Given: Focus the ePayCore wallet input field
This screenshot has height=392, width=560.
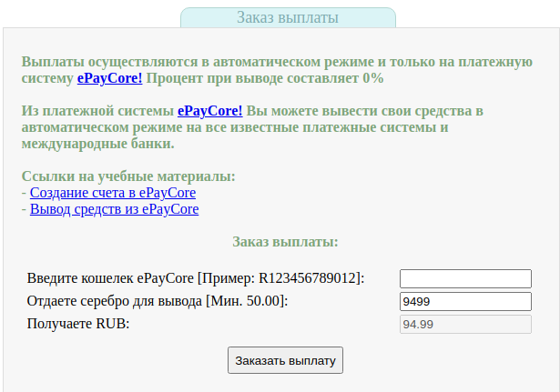Looking at the screenshot, I should coord(465,278).
